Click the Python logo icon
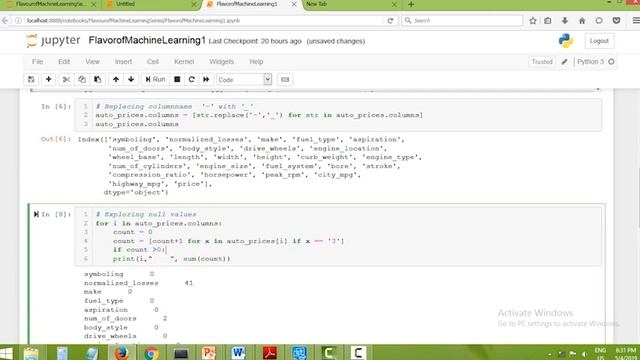The image size is (640, 360). pos(566,40)
